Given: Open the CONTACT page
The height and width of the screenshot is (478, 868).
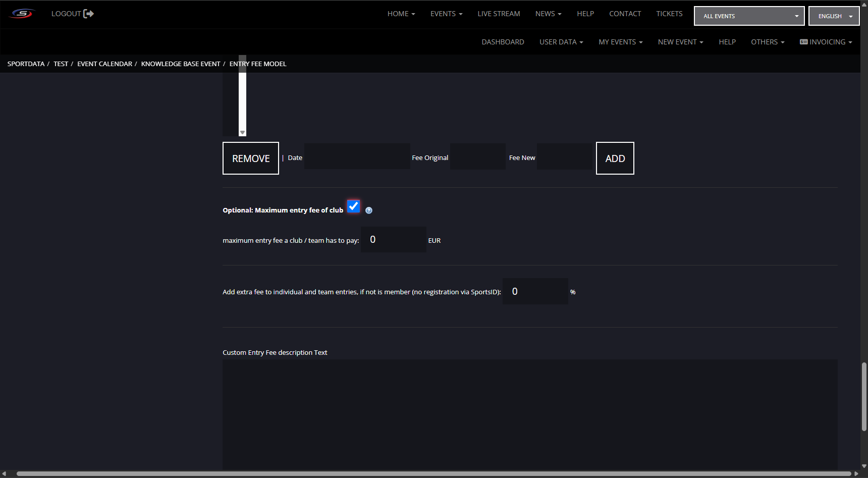Looking at the screenshot, I should 625,14.
